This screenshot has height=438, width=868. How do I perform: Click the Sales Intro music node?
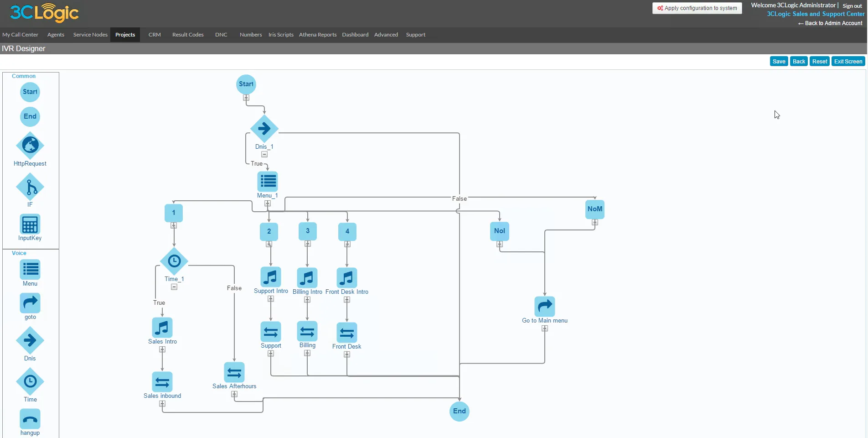coord(162,328)
